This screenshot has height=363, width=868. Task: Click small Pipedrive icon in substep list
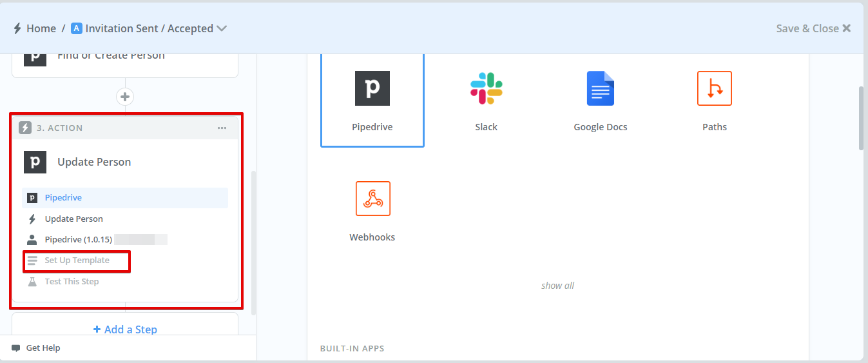(32, 198)
